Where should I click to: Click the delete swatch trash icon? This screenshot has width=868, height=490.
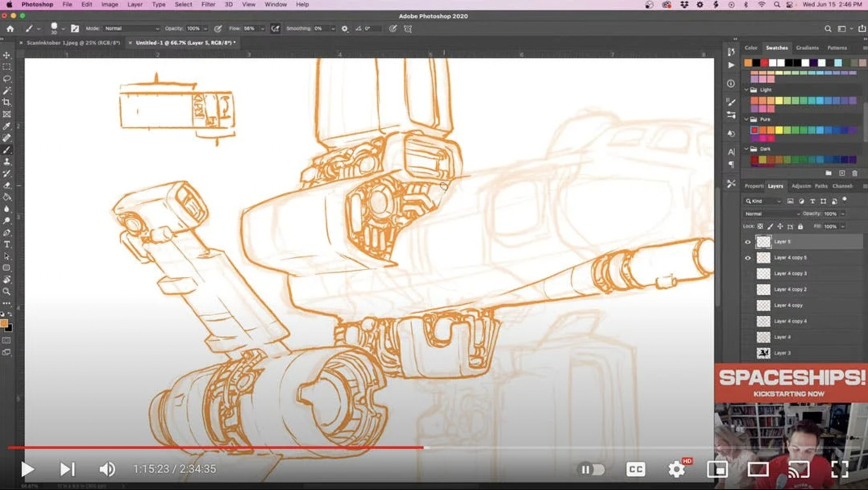point(855,173)
